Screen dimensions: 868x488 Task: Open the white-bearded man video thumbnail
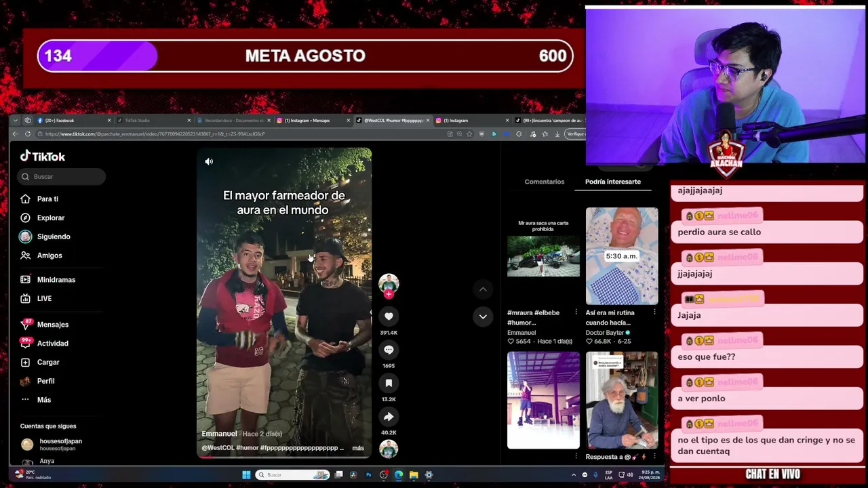coord(622,400)
